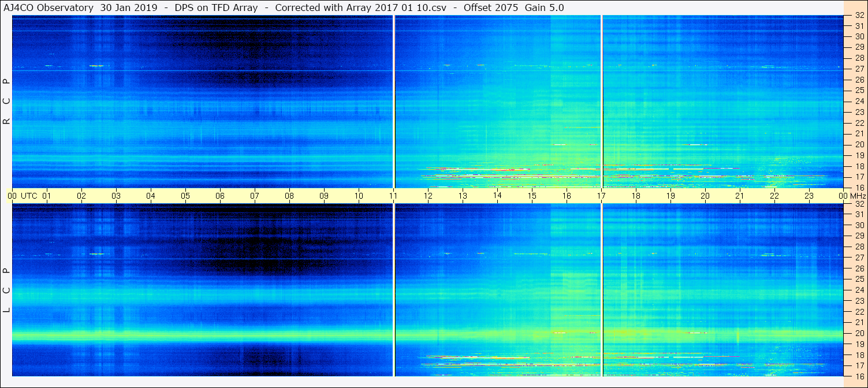Select the 06 hour marker
The width and height of the screenshot is (868, 388).
pyautogui.click(x=220, y=196)
